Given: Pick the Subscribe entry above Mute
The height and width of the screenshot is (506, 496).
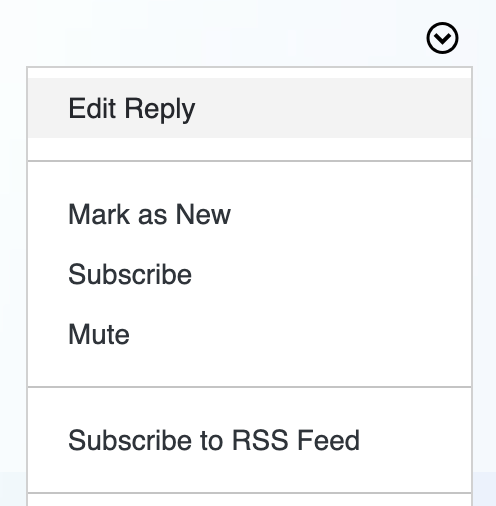Looking at the screenshot, I should point(249,274).
